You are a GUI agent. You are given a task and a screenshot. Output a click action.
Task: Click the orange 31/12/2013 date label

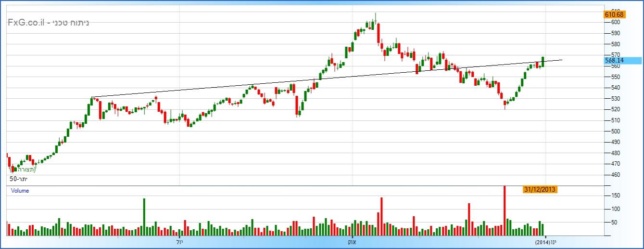coord(540,189)
